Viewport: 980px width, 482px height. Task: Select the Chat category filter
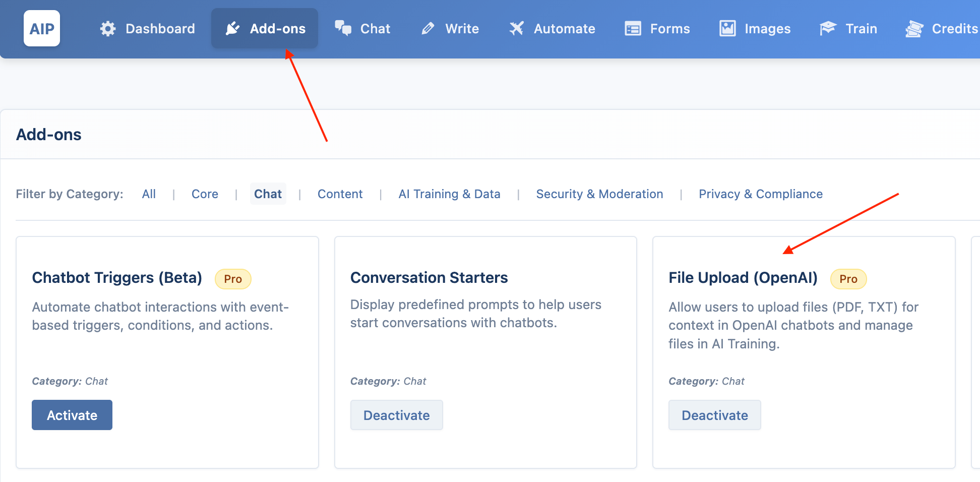268,194
